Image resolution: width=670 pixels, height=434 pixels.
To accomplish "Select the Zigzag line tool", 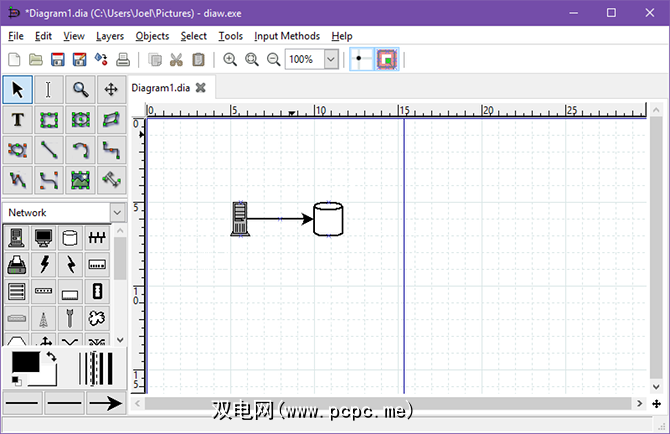I will 111,150.
